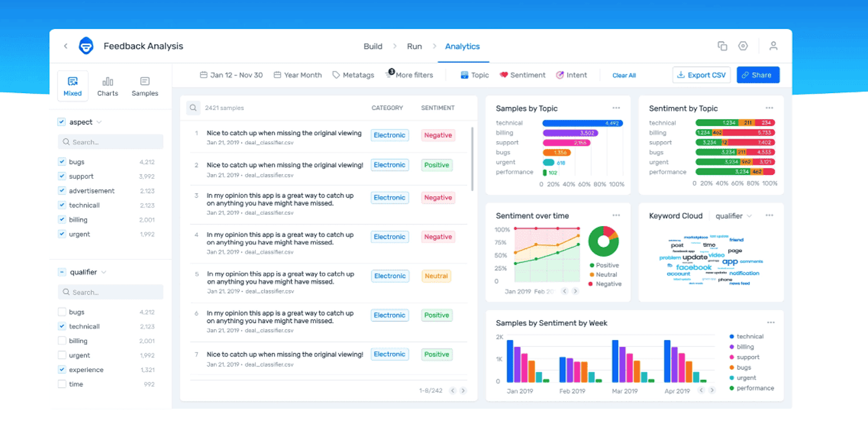Click Neutral tag on sample 5
Screen dimensions: 868x437
click(x=436, y=276)
